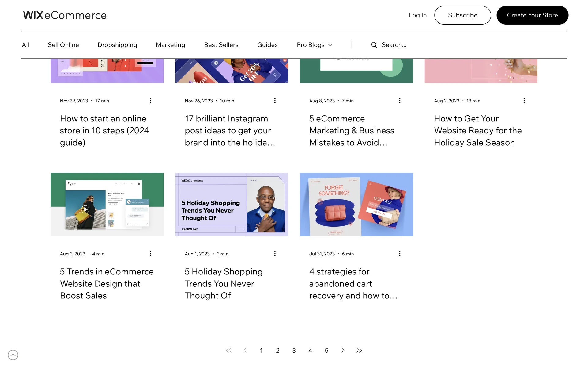Viewport: 588px width, 368px height.
Task: Go to next page with right chevron
Action: 343,350
